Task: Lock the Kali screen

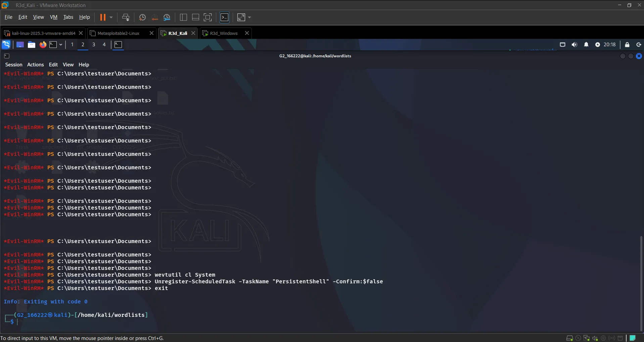Action: click(627, 45)
